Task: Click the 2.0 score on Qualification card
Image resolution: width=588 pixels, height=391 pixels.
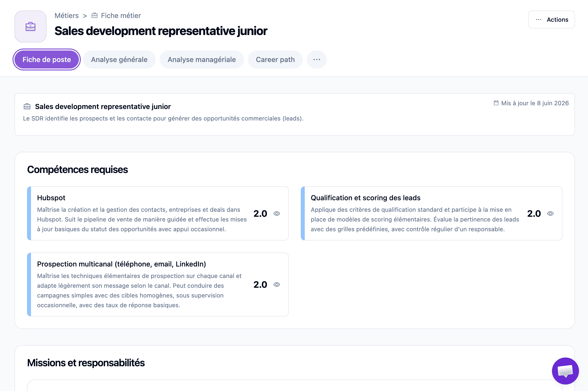Action: [534, 213]
